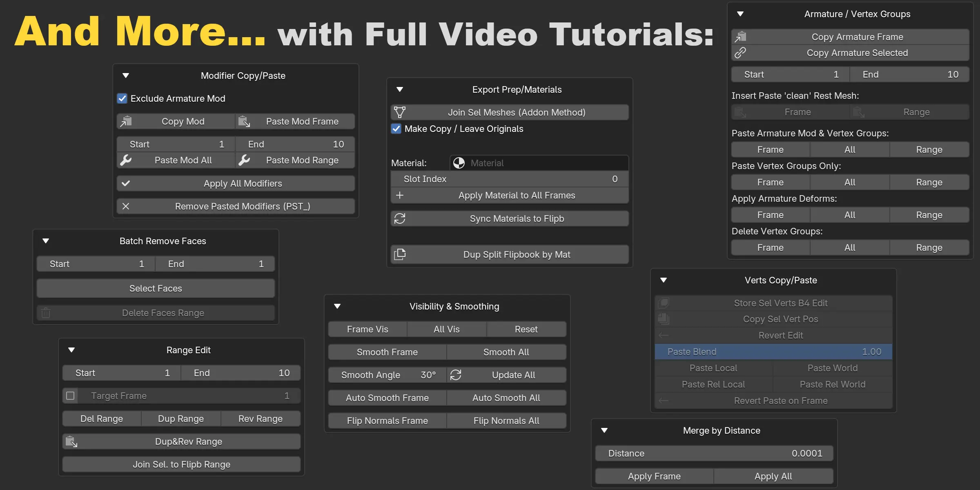Viewport: 980px width, 490px height.
Task: Click the Update All refresh icon
Action: (x=456, y=375)
